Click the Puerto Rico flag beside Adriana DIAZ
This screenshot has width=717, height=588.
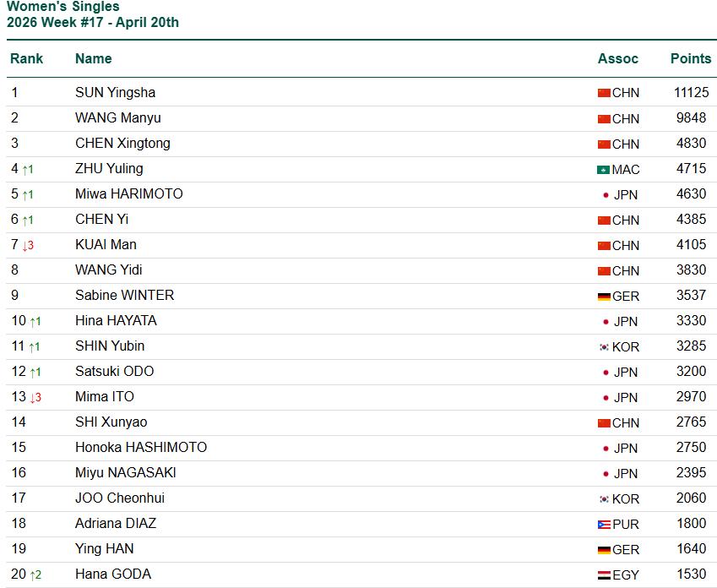(x=603, y=525)
